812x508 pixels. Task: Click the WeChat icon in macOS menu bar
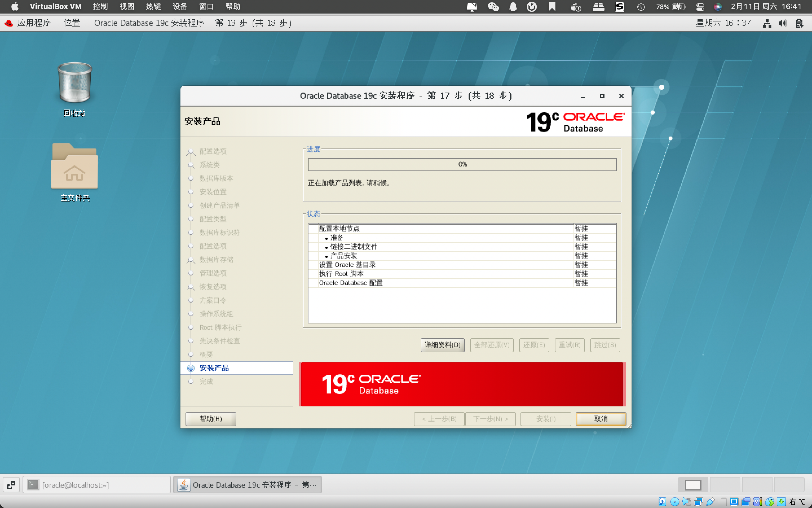[493, 7]
